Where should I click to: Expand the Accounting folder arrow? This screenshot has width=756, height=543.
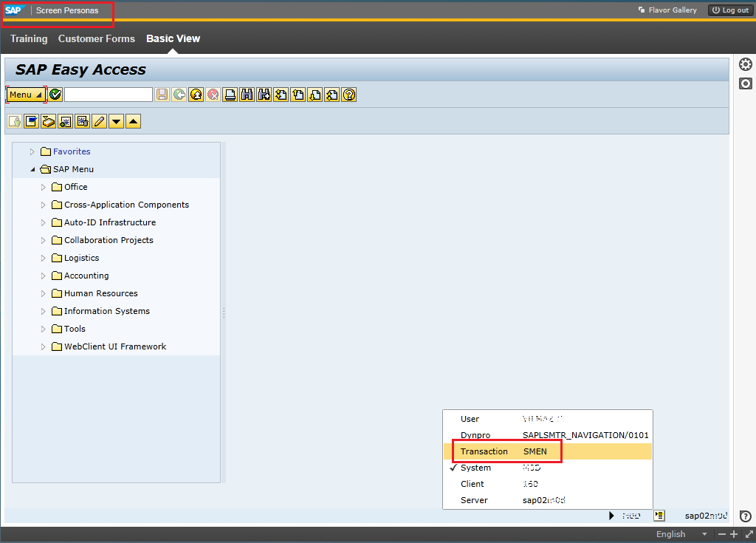(x=43, y=276)
